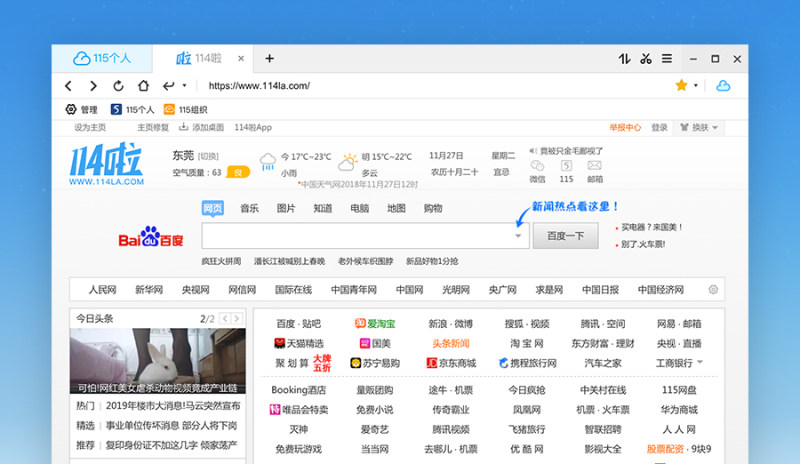This screenshot has width=800, height=464.
Task: Select the 音乐 search tab
Action: 249,208
